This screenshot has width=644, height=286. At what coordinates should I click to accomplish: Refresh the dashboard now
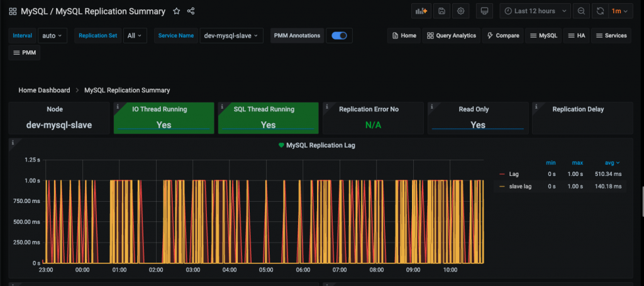tap(600, 11)
